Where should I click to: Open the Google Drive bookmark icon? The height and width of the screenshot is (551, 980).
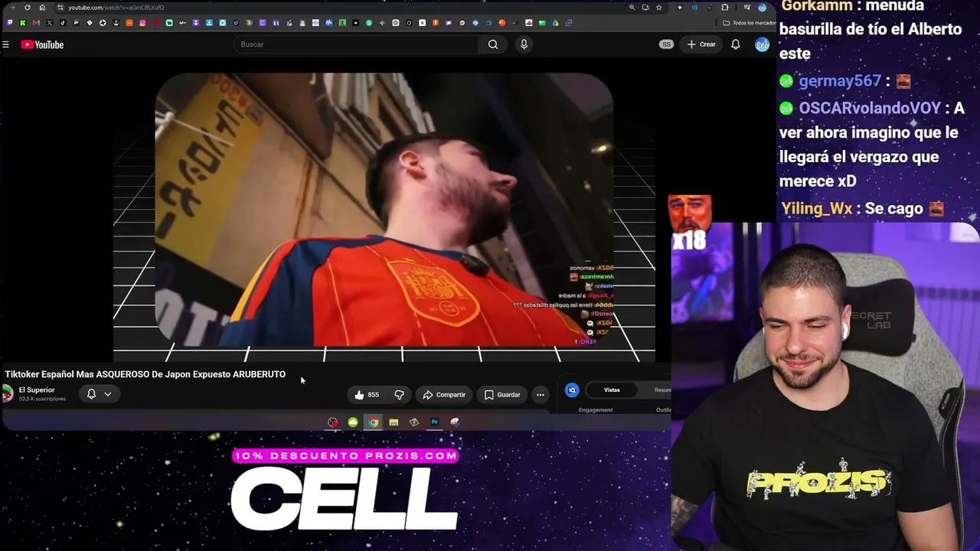point(555,23)
